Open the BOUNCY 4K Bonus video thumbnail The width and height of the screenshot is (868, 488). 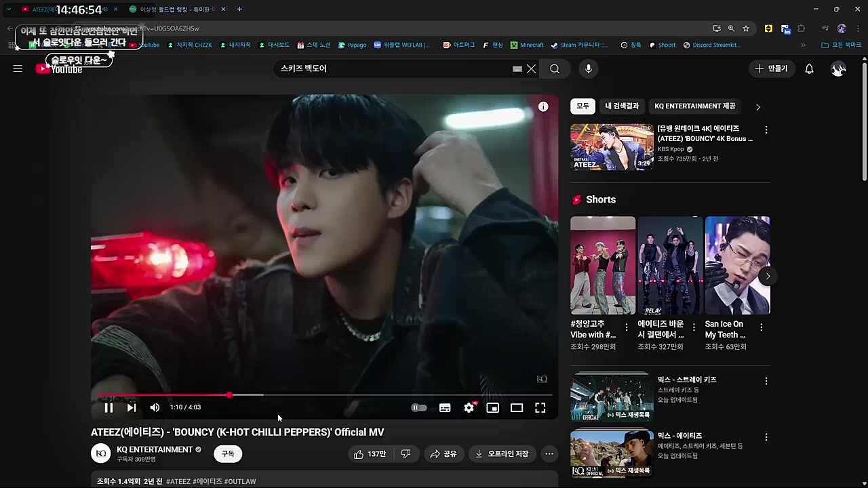[612, 147]
